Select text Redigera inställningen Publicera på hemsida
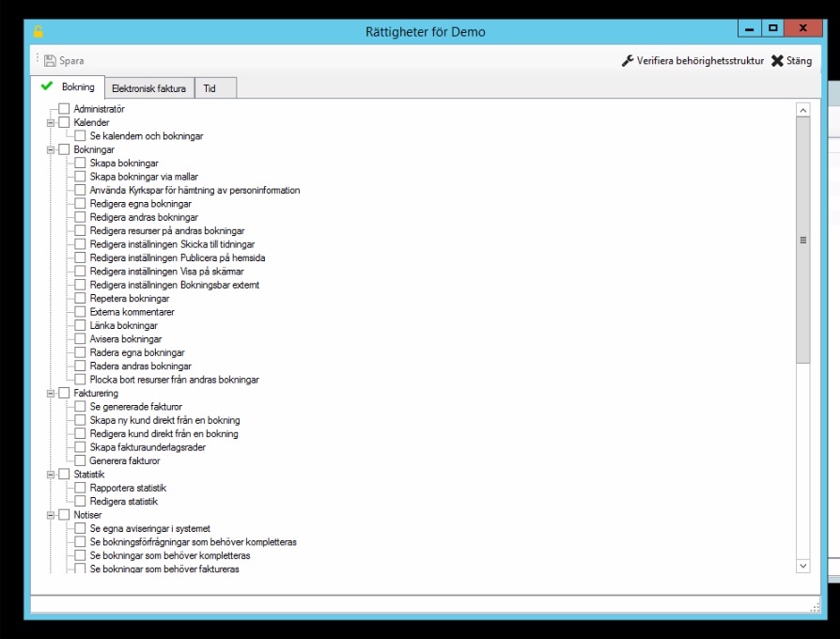The width and height of the screenshot is (840, 639). 178,257
